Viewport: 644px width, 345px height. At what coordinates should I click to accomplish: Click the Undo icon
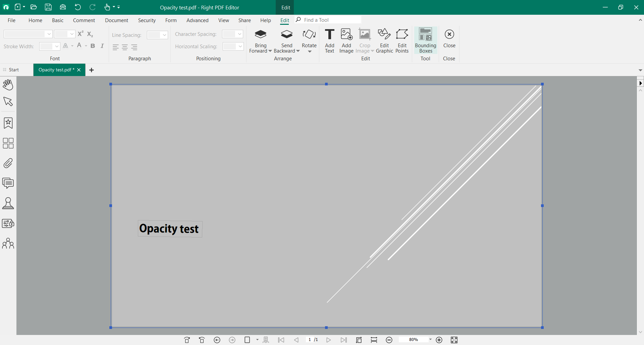pos(78,7)
